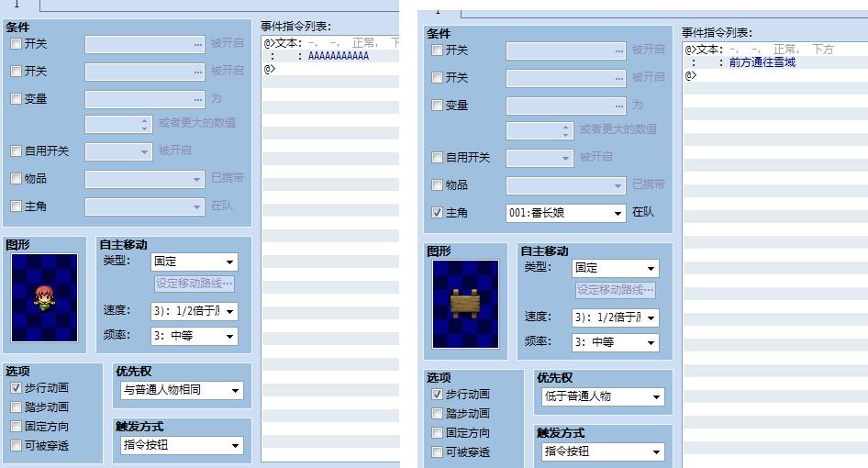Click 设定移动路线 button in the AAAAAAAAAAA event
Viewport: 868px width, 468px height.
[x=195, y=284]
